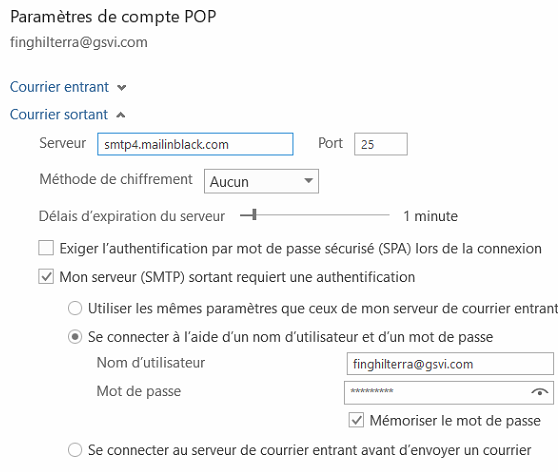Click the Aucun encryption combo box
Screen dimensions: 558x472
[x=261, y=181]
